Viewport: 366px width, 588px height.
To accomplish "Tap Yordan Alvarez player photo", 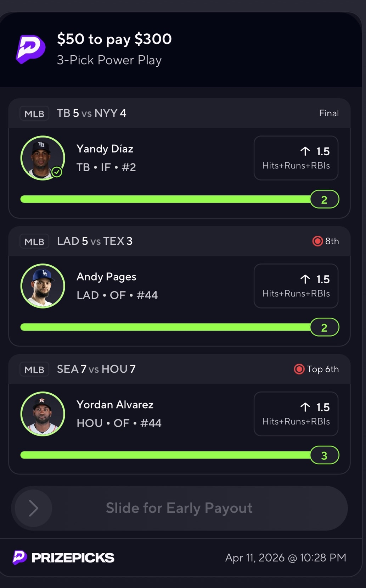I will click(x=43, y=414).
